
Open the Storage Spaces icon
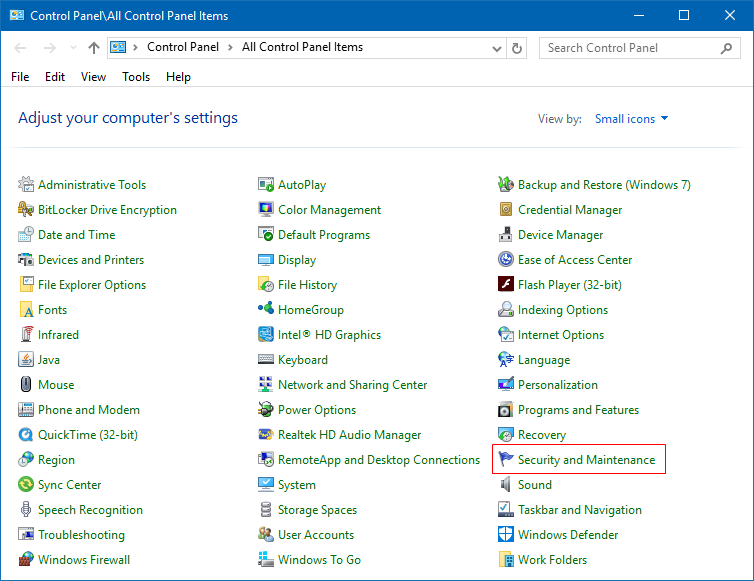tap(266, 509)
